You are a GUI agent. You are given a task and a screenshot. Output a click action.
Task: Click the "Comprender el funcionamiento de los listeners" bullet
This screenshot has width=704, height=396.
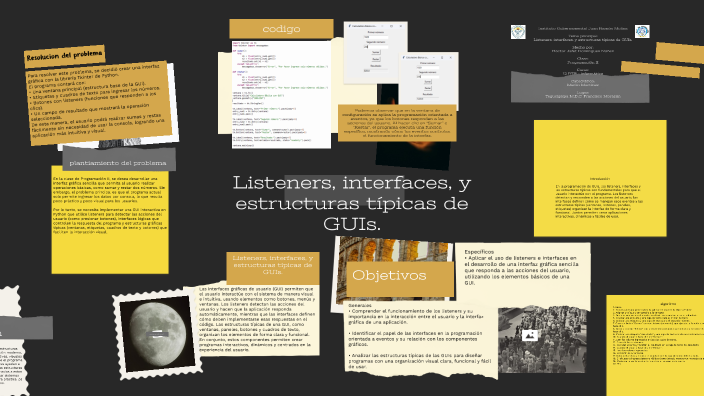tap(416, 316)
